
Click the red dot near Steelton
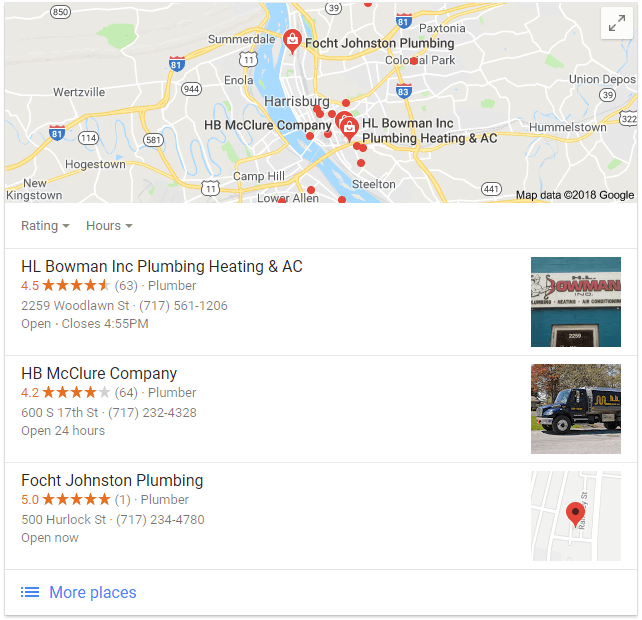coord(361,163)
